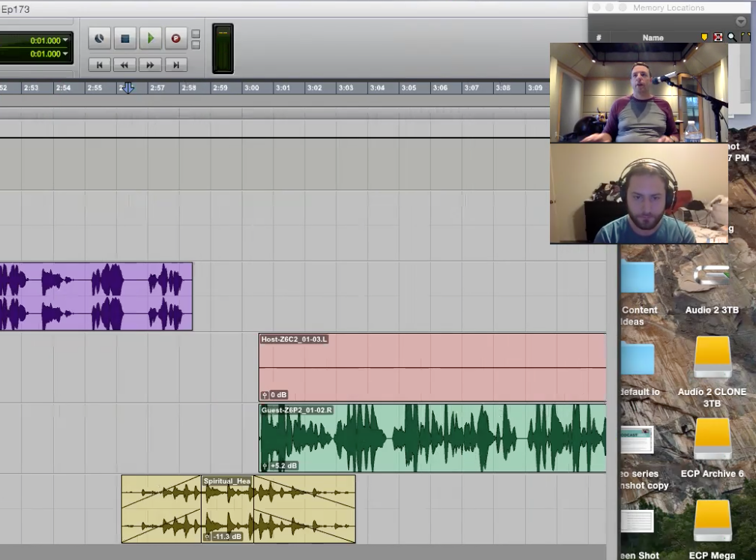
Task: Go to session end in transport
Action: tap(176, 64)
